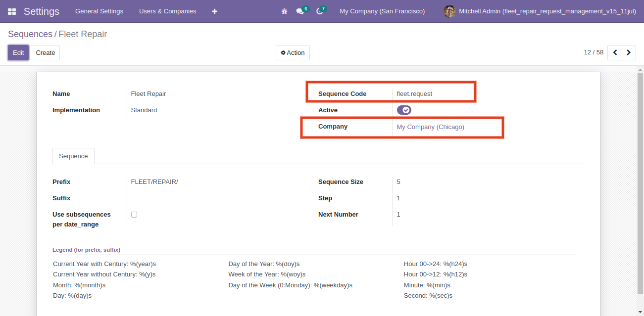The height and width of the screenshot is (316, 644).
Task: Open the apps grid home menu icon
Action: (12, 11)
